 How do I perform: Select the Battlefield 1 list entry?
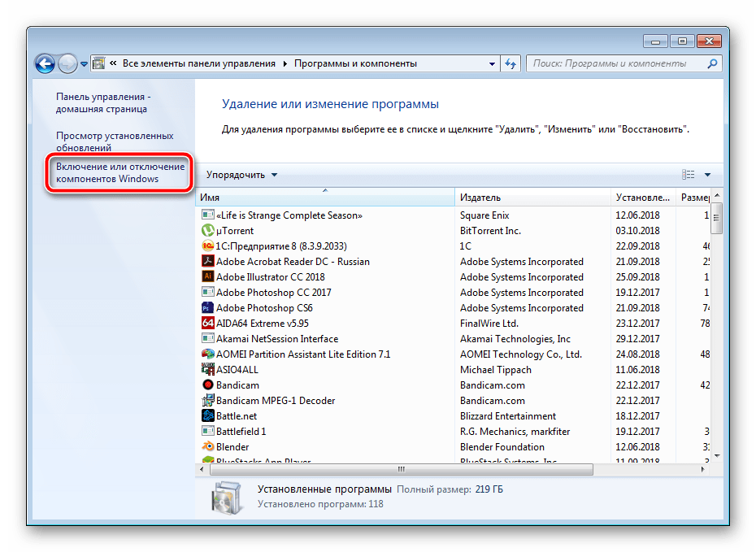point(241,432)
